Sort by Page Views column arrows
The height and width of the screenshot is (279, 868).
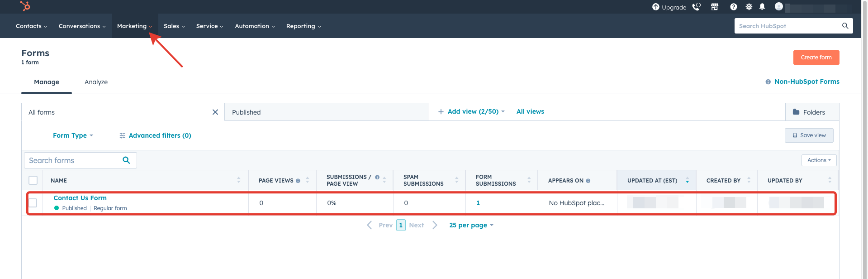tap(308, 180)
